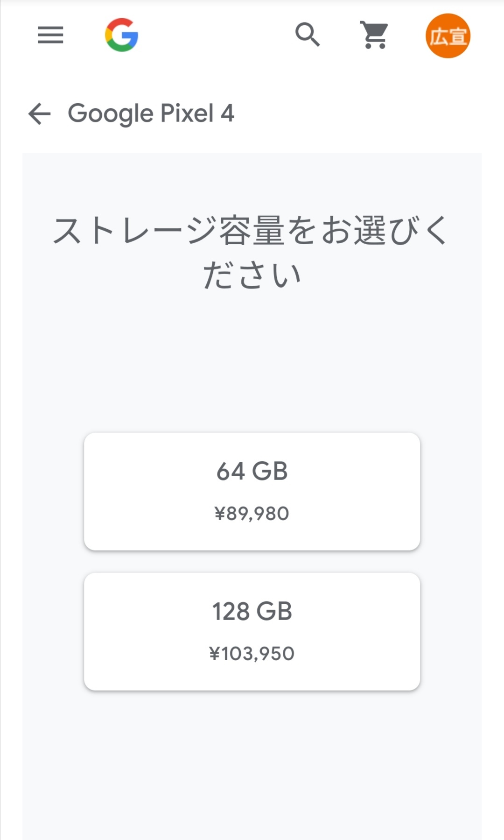Select the 128 GB storage option
This screenshot has width=504, height=840.
click(x=252, y=631)
